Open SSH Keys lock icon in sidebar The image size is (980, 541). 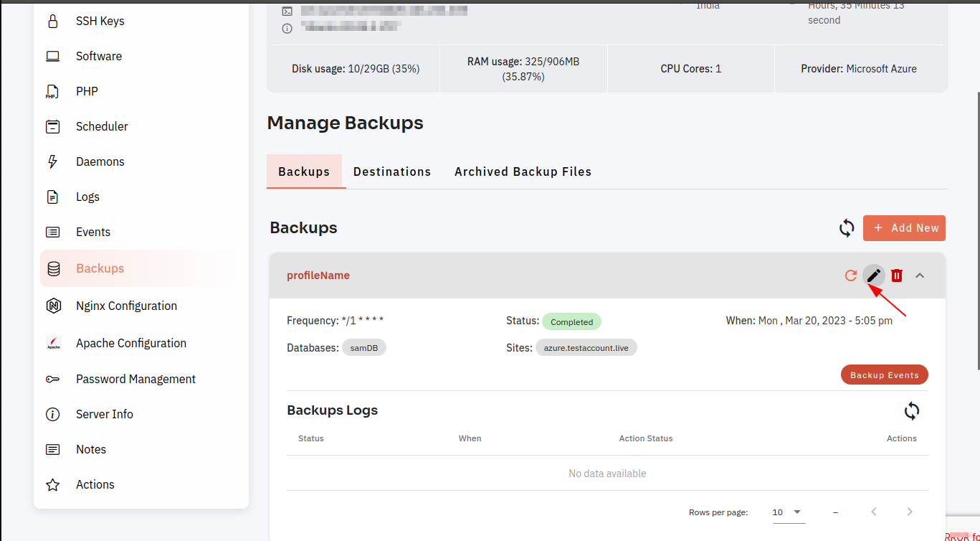pyautogui.click(x=52, y=21)
